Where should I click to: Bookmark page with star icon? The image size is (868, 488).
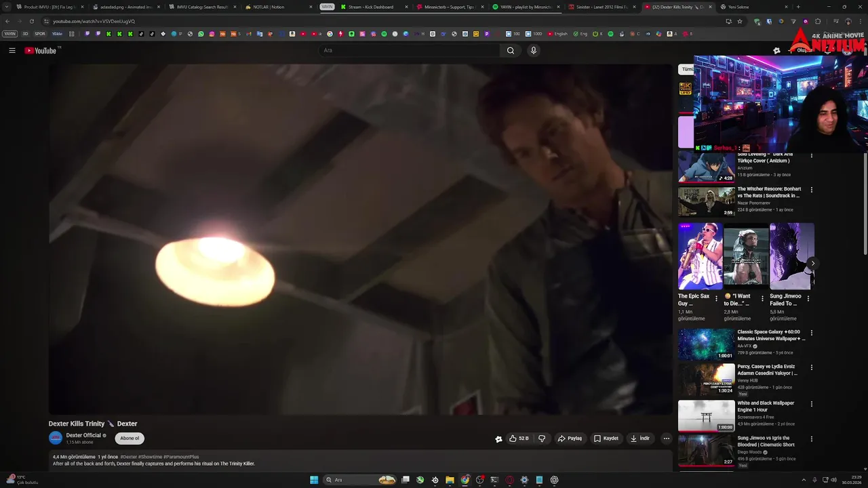pos(739,21)
